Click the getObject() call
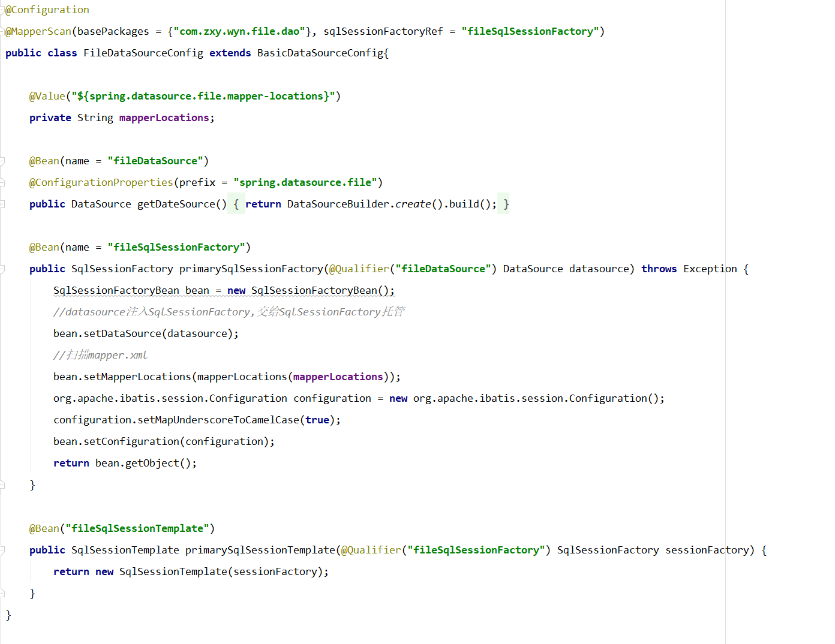The width and height of the screenshot is (835, 644). 158,463
